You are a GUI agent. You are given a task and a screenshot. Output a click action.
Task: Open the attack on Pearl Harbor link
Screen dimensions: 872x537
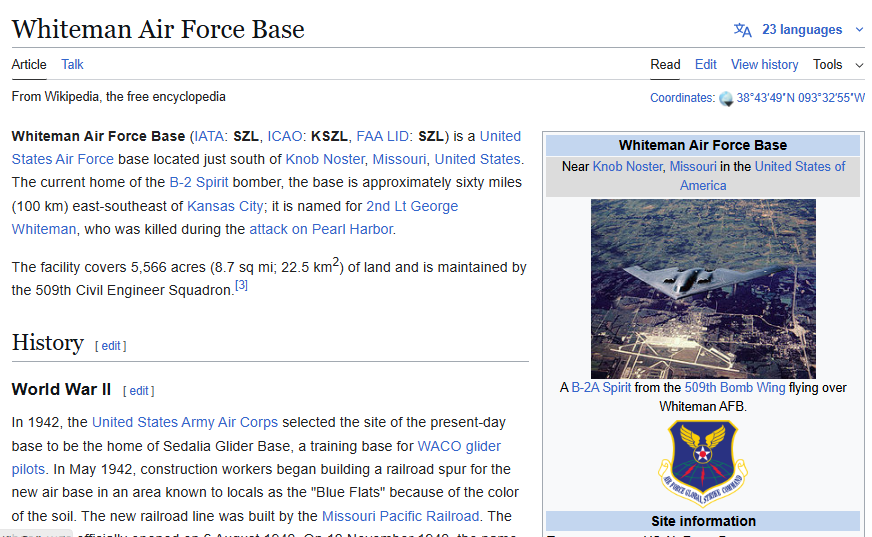point(321,230)
